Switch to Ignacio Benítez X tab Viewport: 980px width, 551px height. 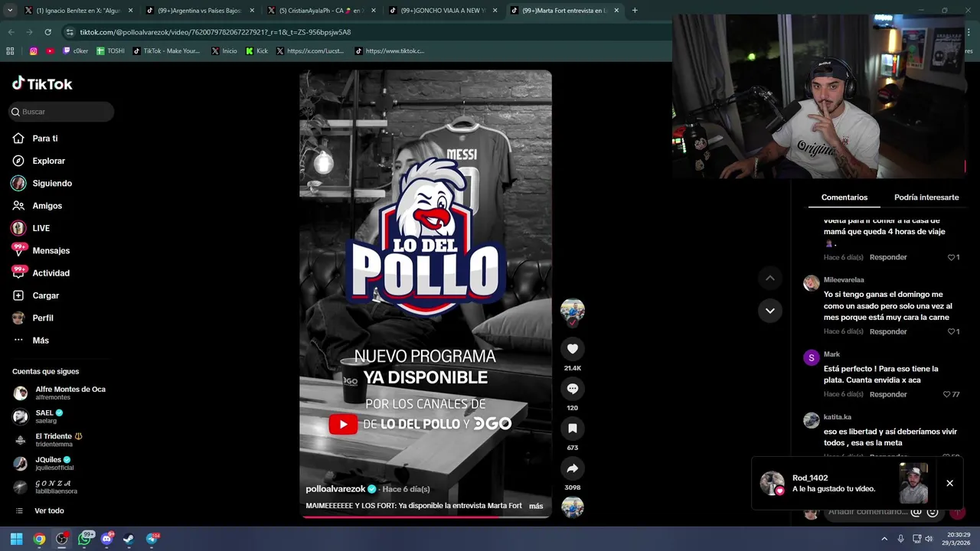click(79, 11)
